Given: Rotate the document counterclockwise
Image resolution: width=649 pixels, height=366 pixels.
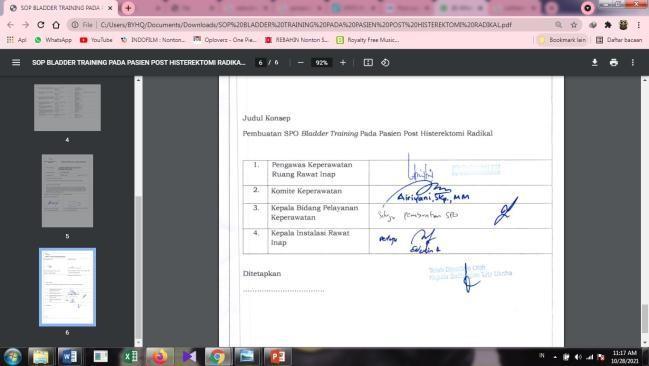Looking at the screenshot, I should tap(385, 63).
